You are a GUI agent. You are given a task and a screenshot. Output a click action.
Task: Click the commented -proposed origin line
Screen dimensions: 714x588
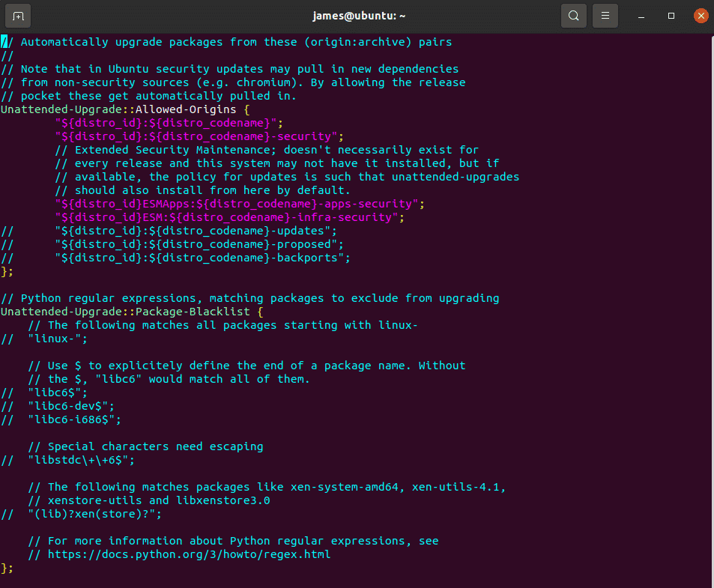(172, 244)
